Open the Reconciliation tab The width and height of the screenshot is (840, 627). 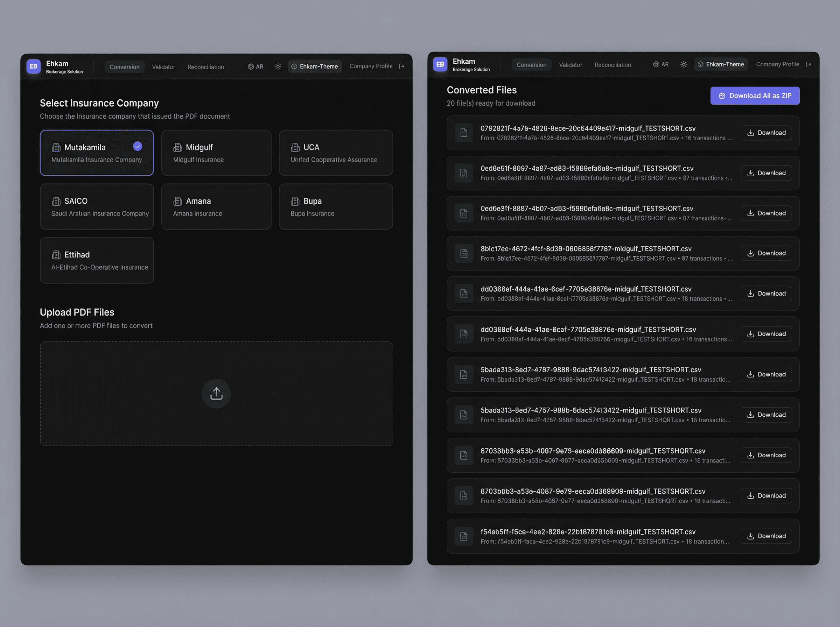tap(205, 67)
